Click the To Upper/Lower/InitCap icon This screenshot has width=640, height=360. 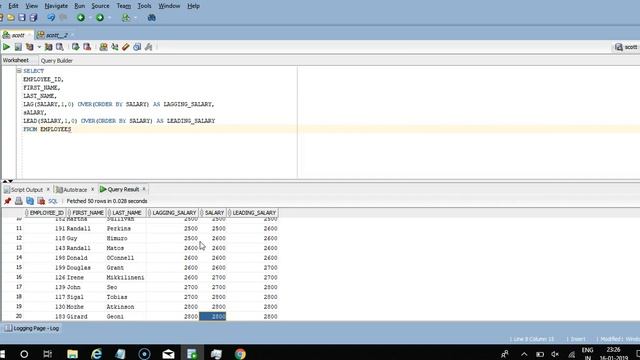115,47
